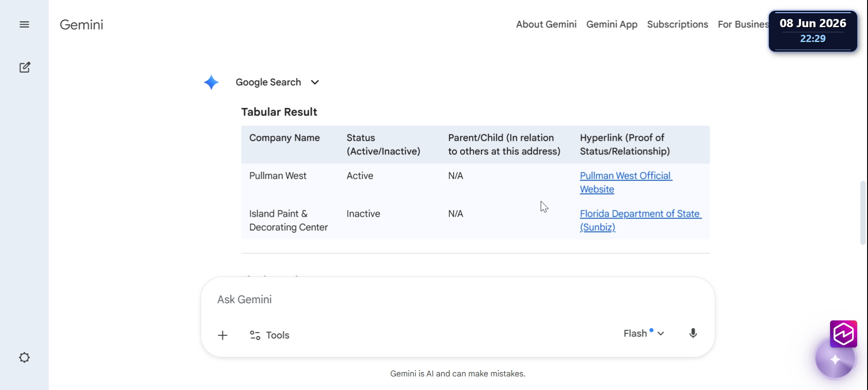Viewport: 868px width, 390px height.
Task: Select the Pullman West company cell
Action: [278, 176]
